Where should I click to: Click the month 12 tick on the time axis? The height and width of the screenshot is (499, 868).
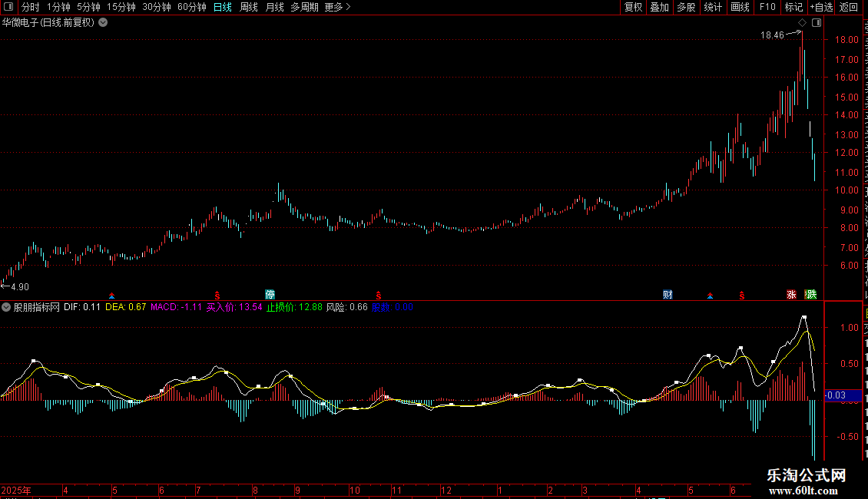pos(446,490)
